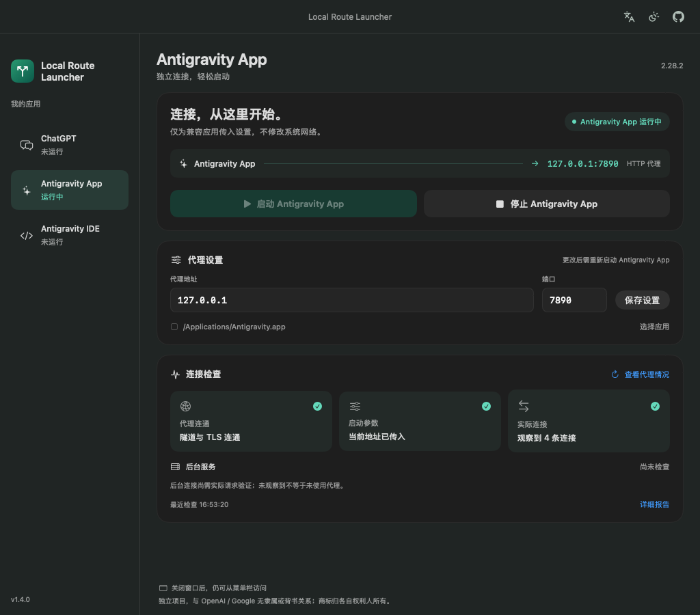Screen dimensions: 700x615
Task: Click the Antigravity App sparkle sidebar icon
Action: click(27, 191)
